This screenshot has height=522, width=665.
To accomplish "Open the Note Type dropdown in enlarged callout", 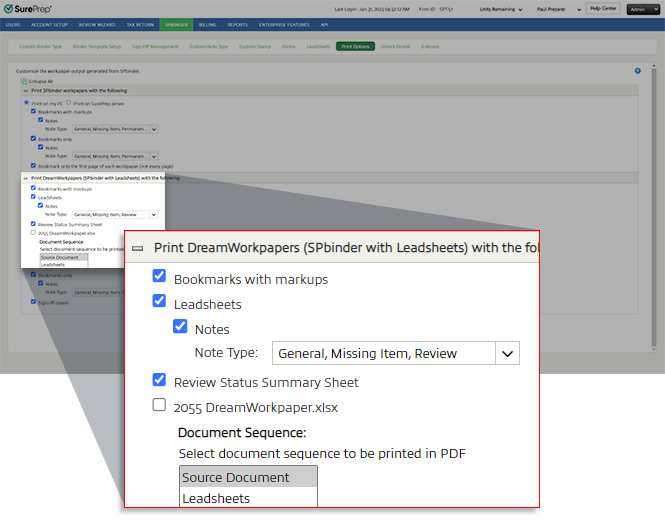I will [508, 353].
